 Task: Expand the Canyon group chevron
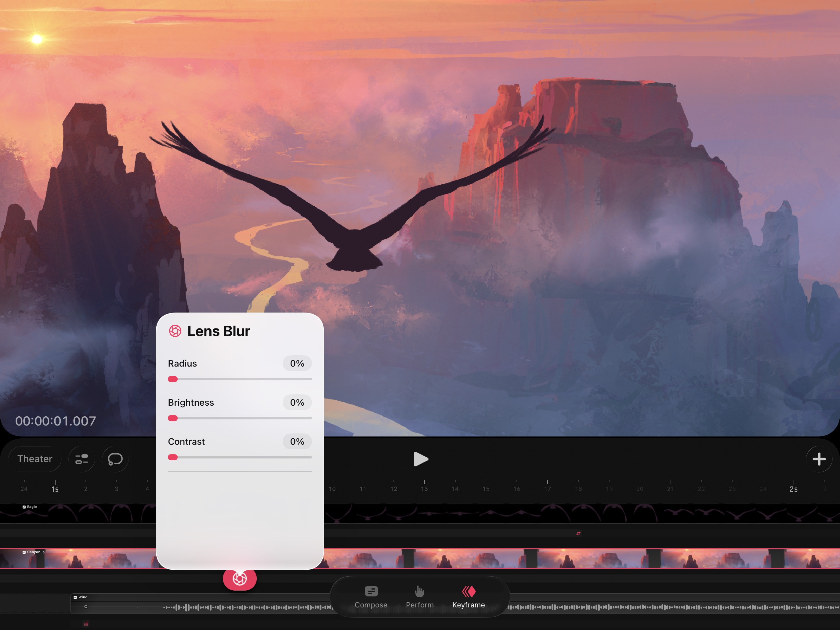44,552
